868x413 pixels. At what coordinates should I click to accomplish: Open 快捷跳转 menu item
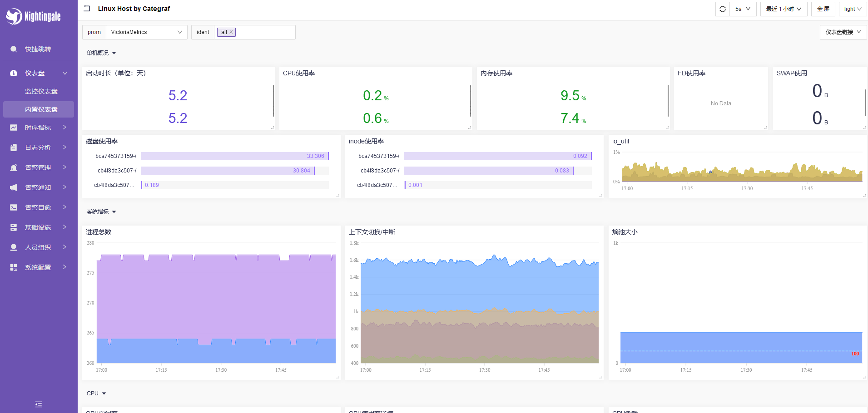click(x=39, y=49)
